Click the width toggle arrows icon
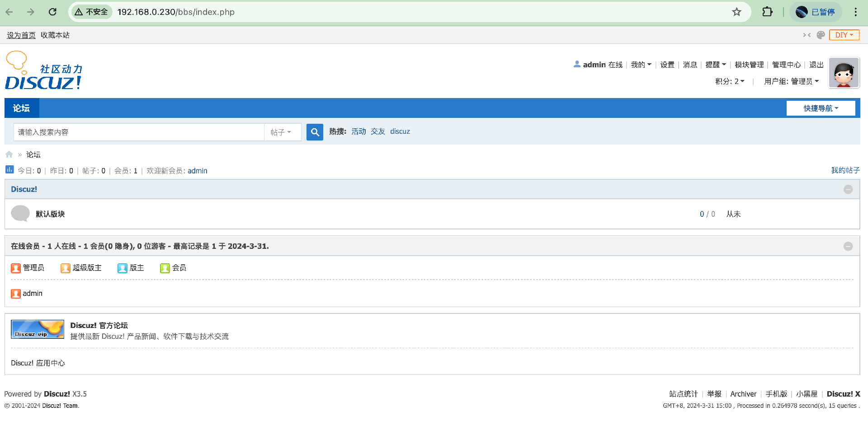The width and height of the screenshot is (868, 430). (807, 35)
